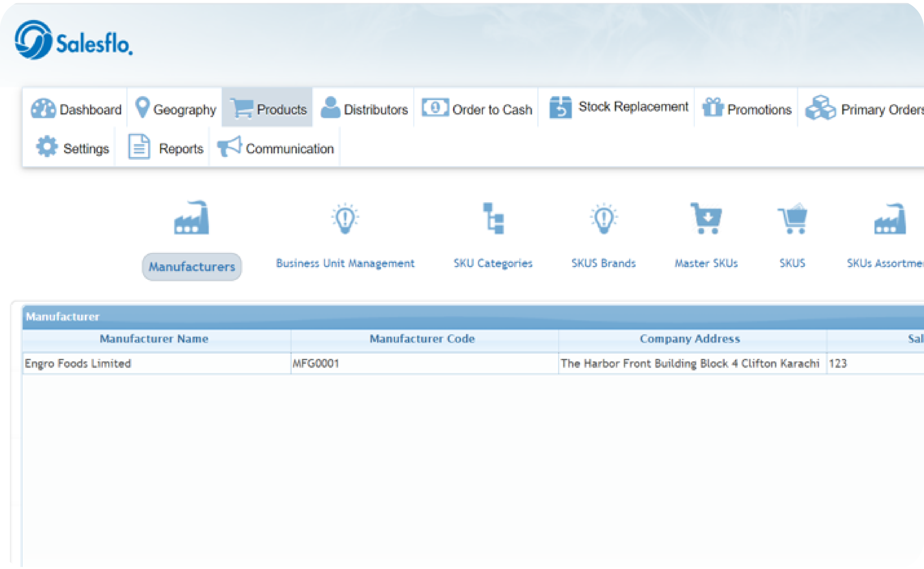924x569 pixels.
Task: Open the Master SKUs cart icon
Action: point(706,219)
